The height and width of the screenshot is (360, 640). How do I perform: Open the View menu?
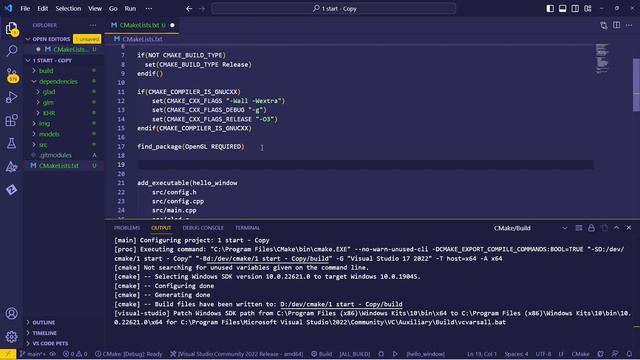[95, 9]
